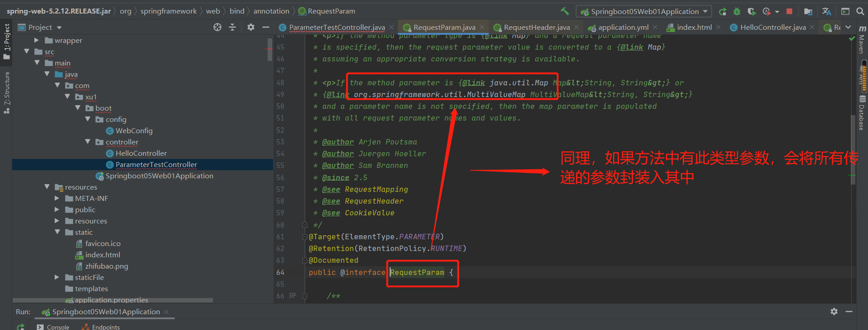Open the Structure tool window stripe
Viewport: 868px width, 330px height.
click(6, 92)
